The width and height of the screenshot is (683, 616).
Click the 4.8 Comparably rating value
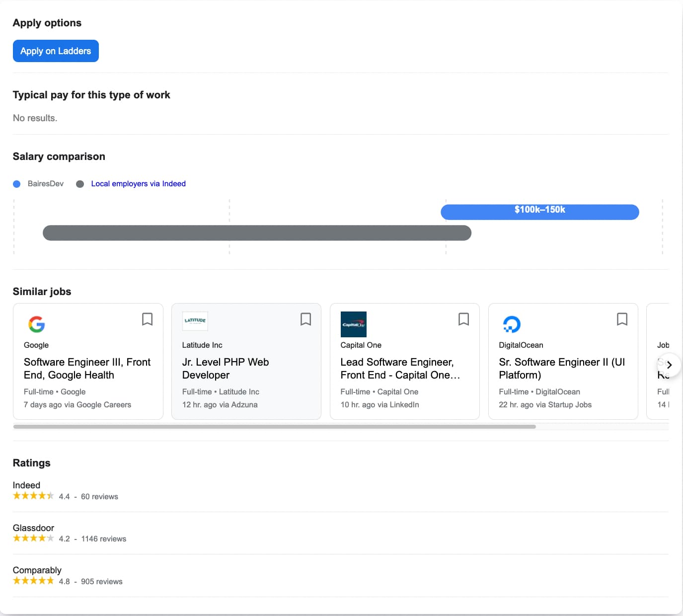65,582
